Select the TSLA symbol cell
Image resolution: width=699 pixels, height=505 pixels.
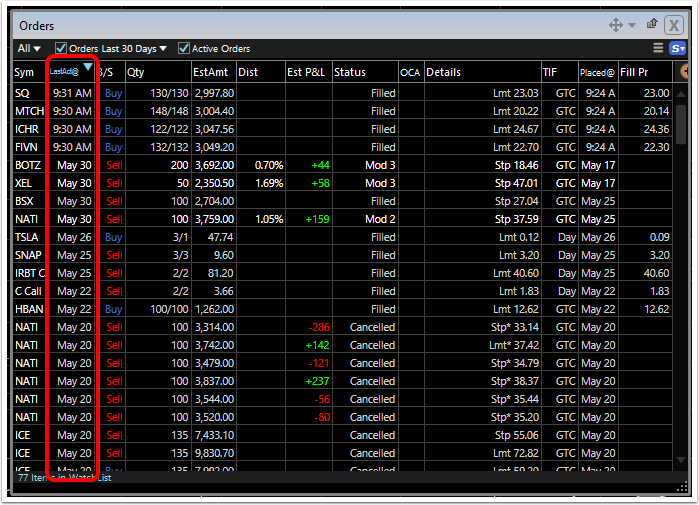(x=26, y=237)
